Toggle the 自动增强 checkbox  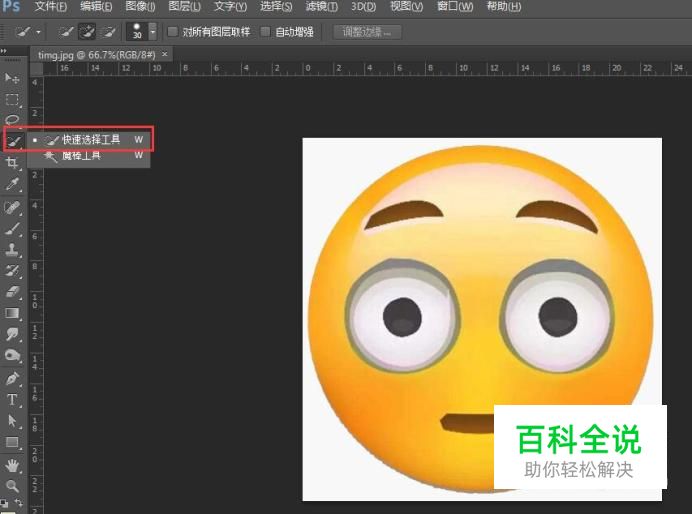pos(265,32)
